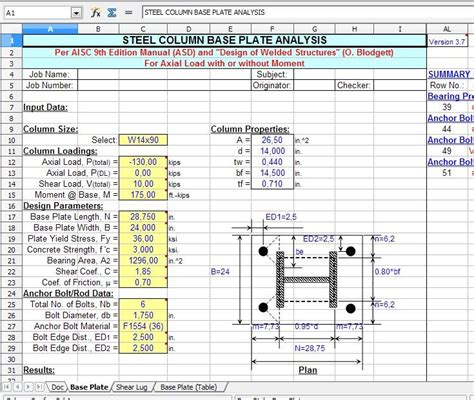
Task: Click the Sum sigma icon
Action: (x=112, y=13)
